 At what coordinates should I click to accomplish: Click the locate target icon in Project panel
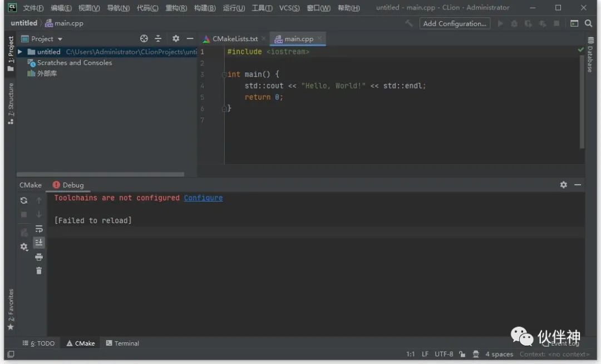[144, 38]
